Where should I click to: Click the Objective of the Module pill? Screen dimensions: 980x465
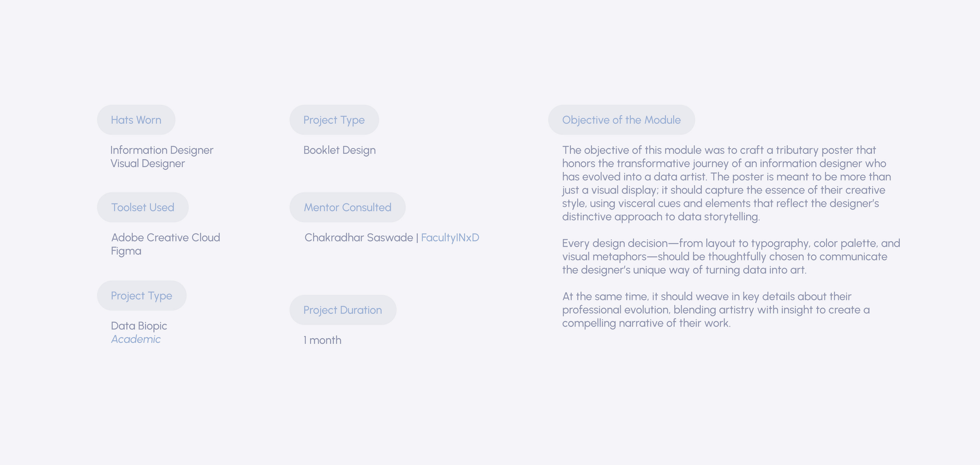pyautogui.click(x=621, y=120)
